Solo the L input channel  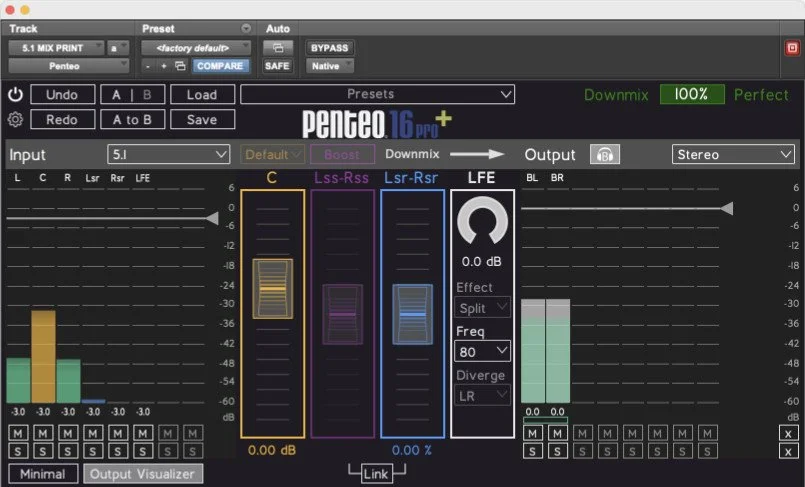(18, 452)
